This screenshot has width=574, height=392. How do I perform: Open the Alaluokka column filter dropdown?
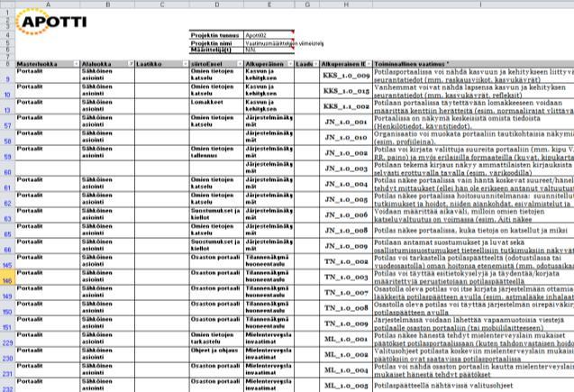pos(131,64)
